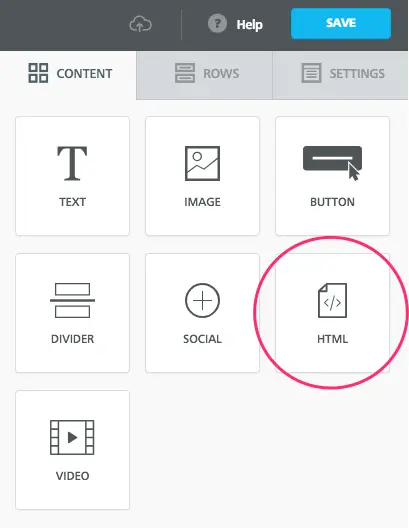Click the HTML tile label
The height and width of the screenshot is (528, 409).
click(x=332, y=339)
